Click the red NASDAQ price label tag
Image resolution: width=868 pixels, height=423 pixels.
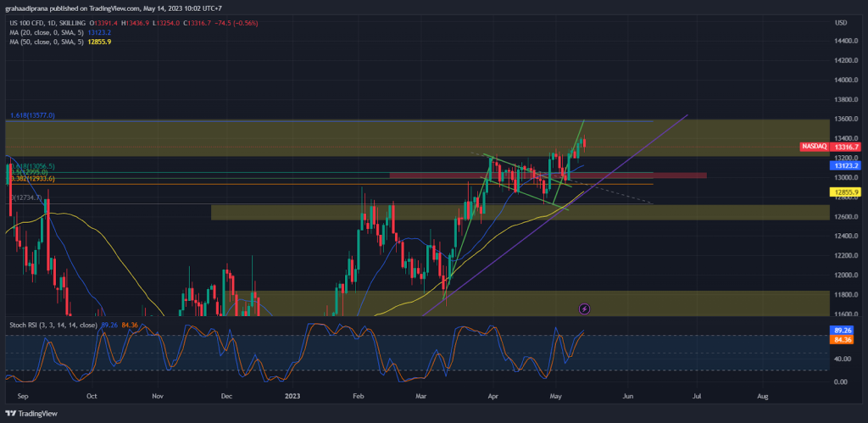tap(814, 147)
